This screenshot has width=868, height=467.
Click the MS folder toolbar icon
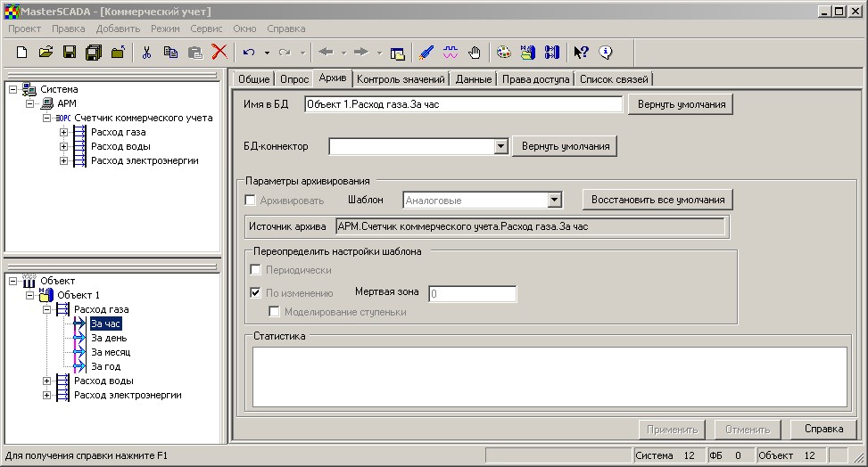(x=528, y=53)
